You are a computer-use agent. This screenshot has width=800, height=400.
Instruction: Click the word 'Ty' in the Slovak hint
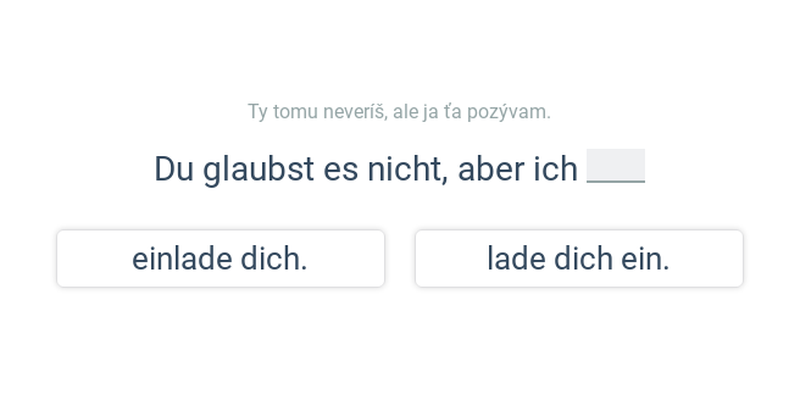click(258, 112)
